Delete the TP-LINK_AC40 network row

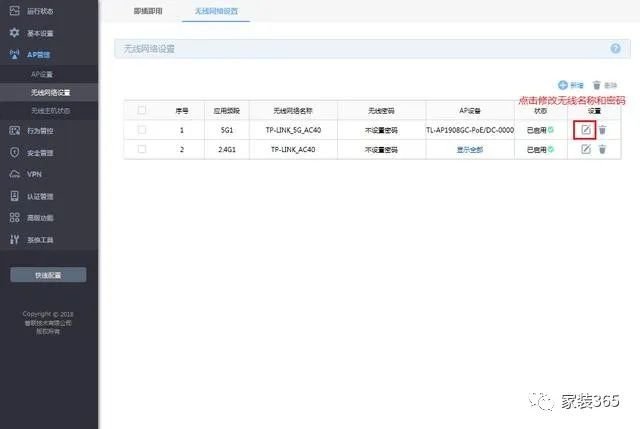click(602, 149)
